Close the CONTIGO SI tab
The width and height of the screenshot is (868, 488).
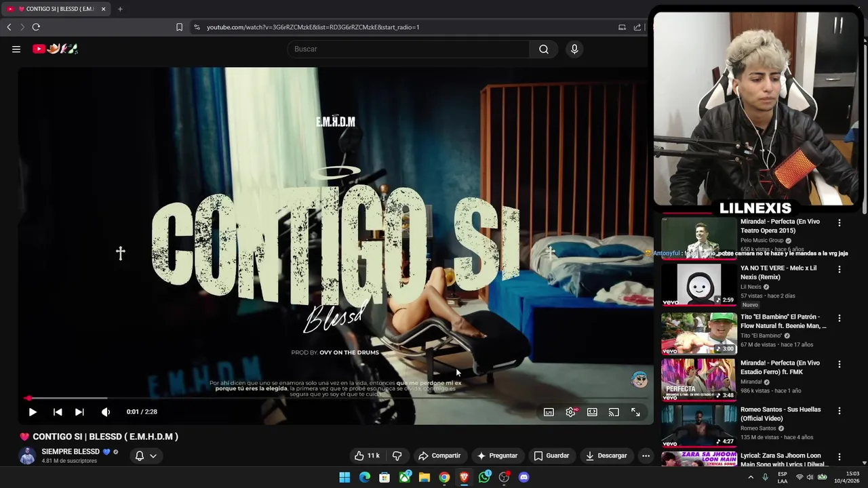(x=103, y=9)
